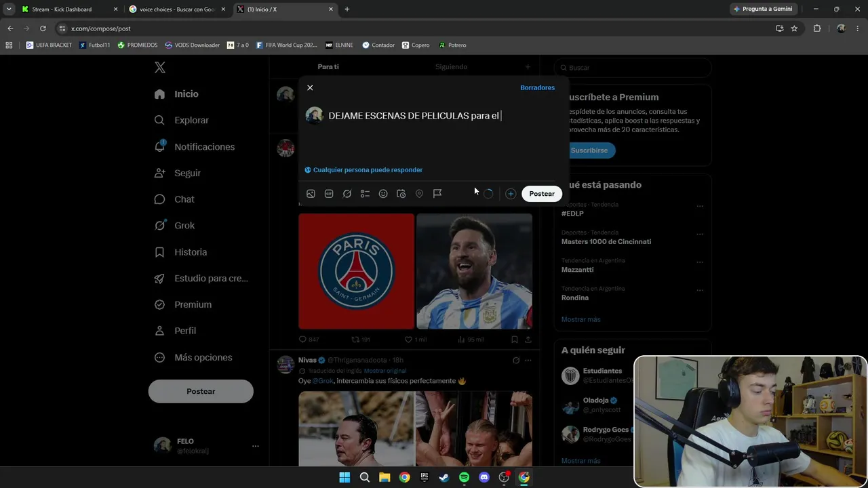This screenshot has width=868, height=488.
Task: Reload the current page
Action: click(43, 28)
